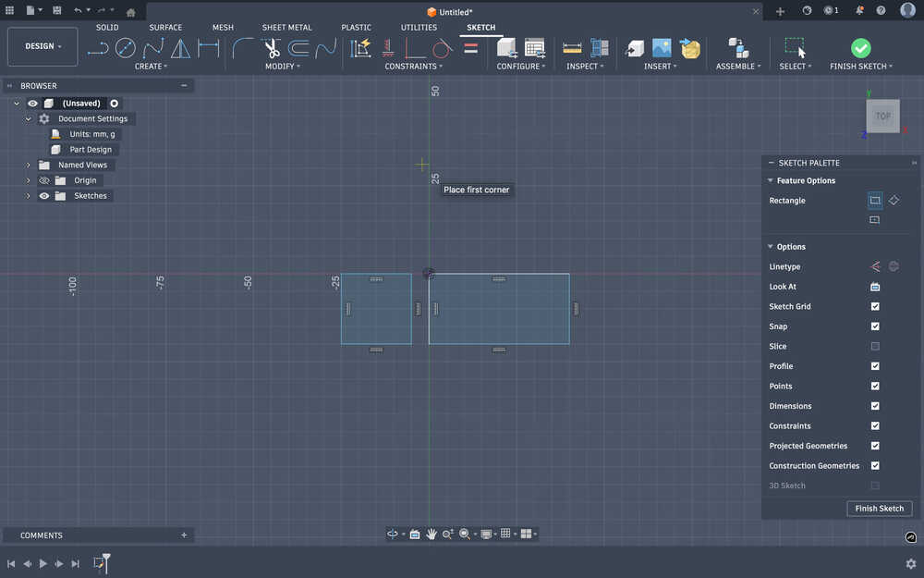Expand the Named Views tree node
Image resolution: width=924 pixels, height=578 pixels.
pyautogui.click(x=29, y=165)
